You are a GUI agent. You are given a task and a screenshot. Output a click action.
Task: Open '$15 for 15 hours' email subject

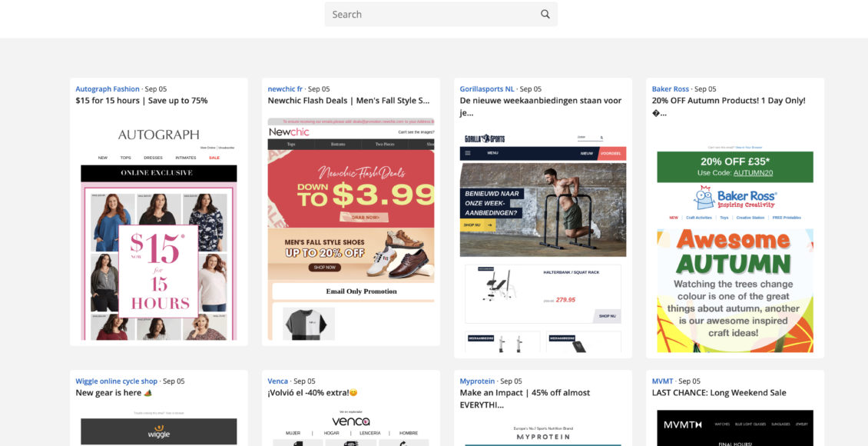pyautogui.click(x=141, y=101)
